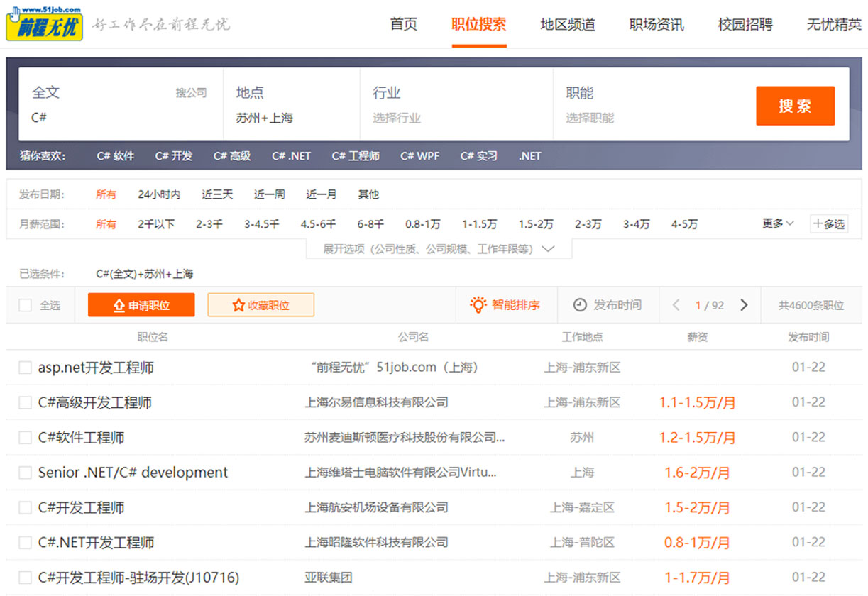Filter salary 1-1.5万

click(480, 224)
